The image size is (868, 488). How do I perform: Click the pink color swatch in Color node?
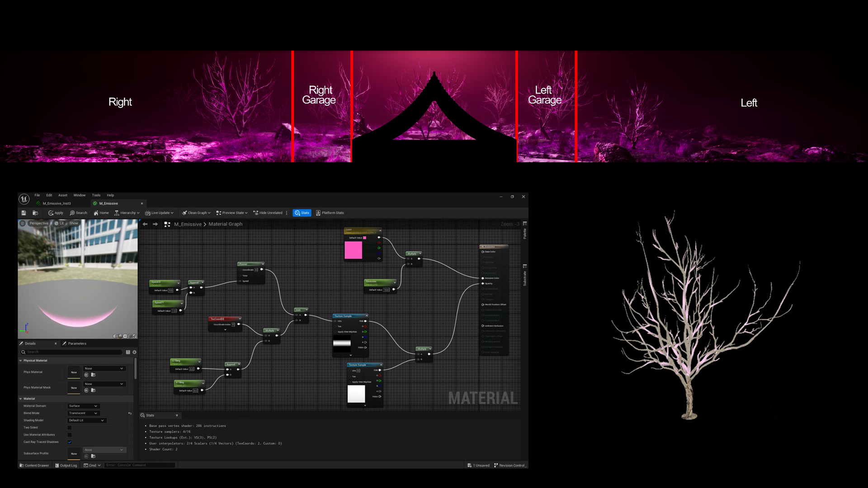tap(353, 250)
